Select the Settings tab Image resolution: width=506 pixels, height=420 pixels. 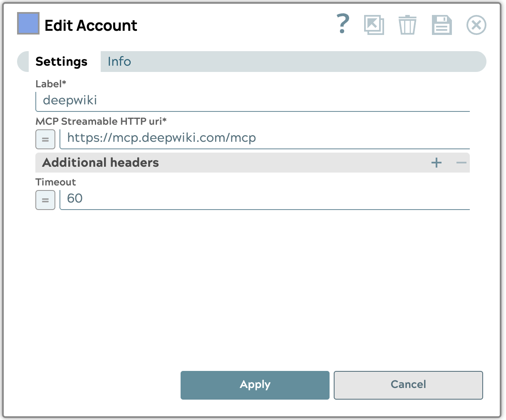(x=61, y=61)
